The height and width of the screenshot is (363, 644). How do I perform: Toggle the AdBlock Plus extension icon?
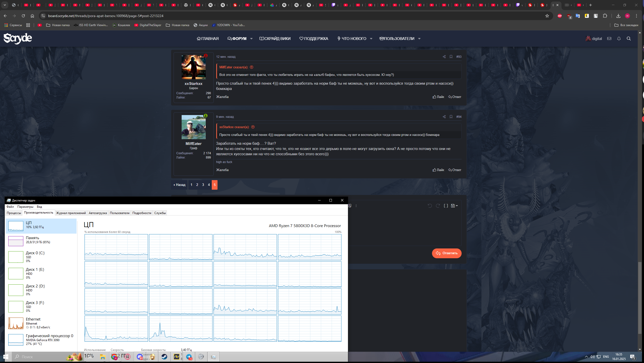tap(559, 16)
